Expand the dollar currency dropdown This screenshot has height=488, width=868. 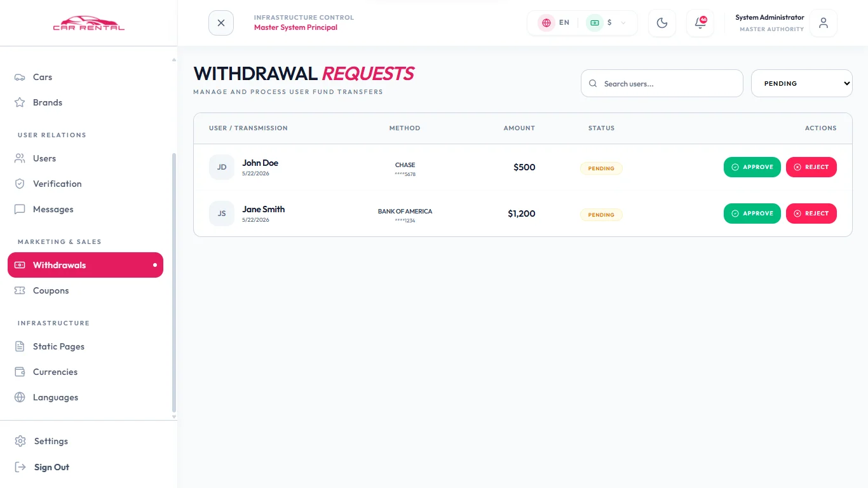606,22
